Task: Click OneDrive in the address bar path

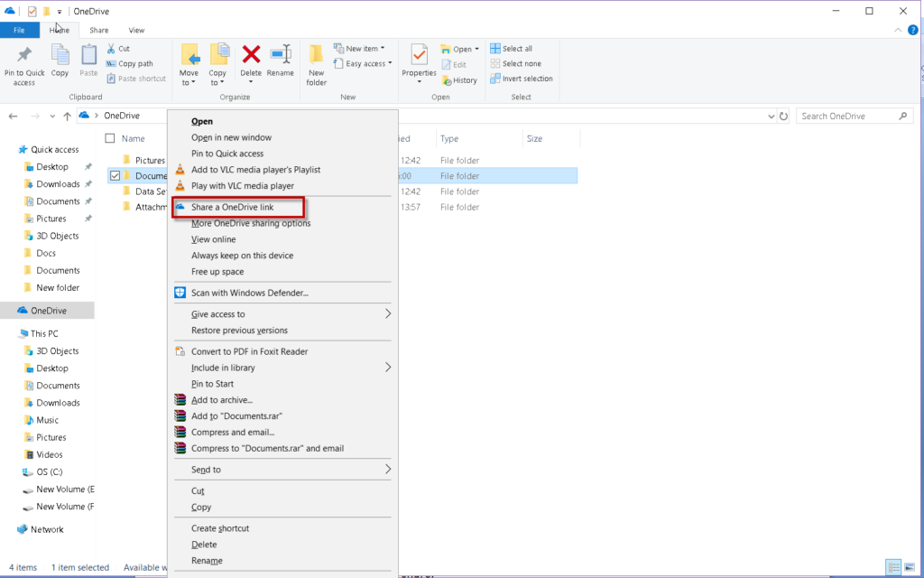Action: 122,116
